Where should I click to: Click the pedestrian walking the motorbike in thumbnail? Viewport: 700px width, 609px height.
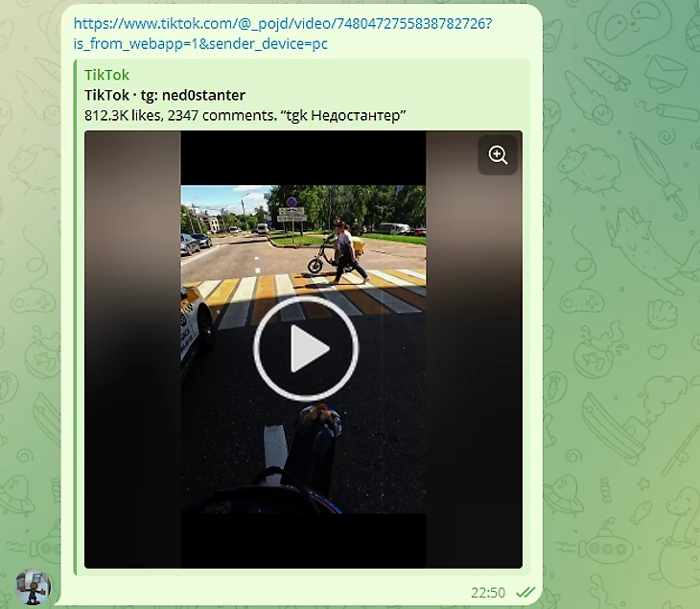click(346, 252)
